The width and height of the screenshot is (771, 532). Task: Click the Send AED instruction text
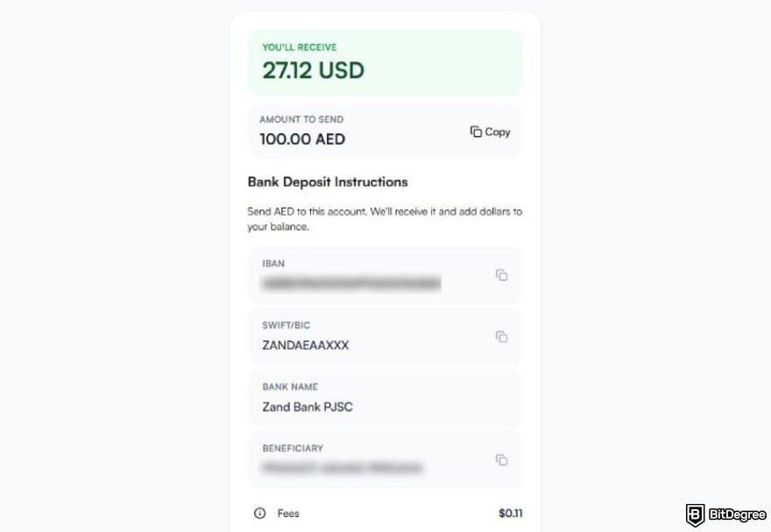tap(385, 216)
